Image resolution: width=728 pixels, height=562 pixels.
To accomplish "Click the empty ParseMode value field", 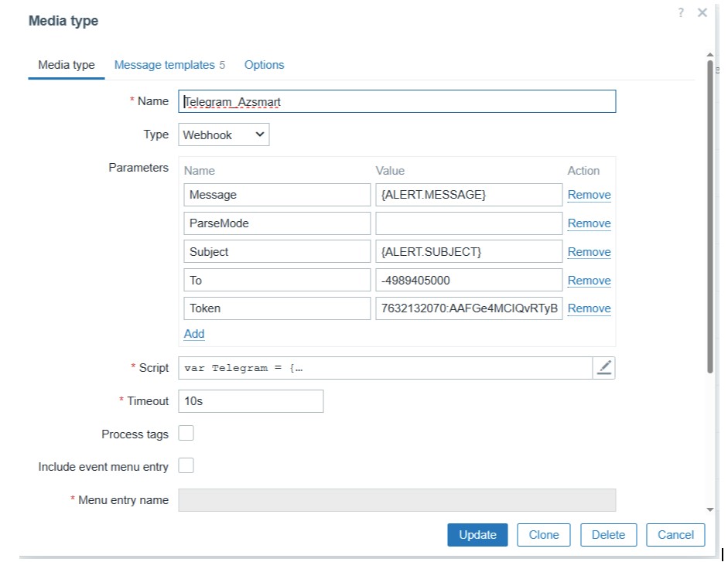I will [x=468, y=223].
